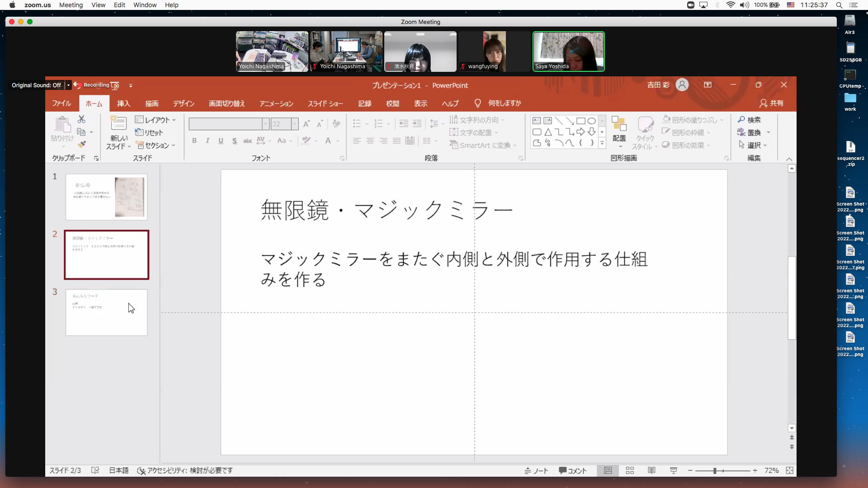
Task: Switch to slide sorter view icon
Action: (630, 470)
